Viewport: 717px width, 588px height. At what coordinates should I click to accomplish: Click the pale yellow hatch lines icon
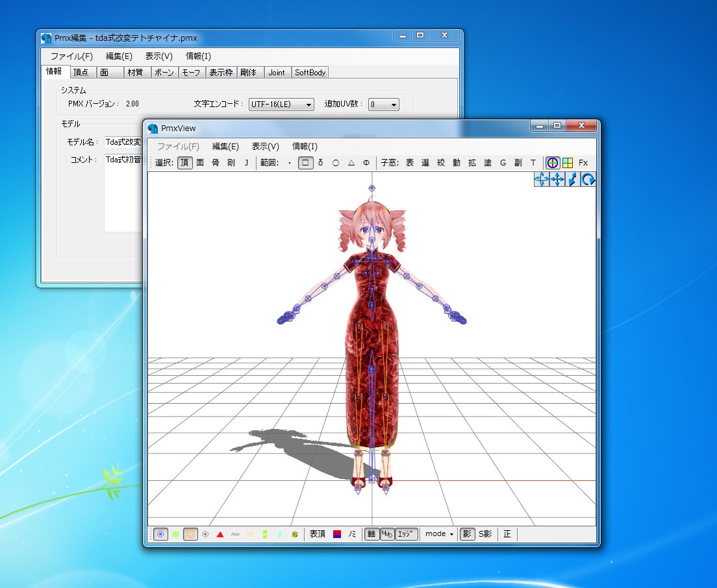click(250, 533)
